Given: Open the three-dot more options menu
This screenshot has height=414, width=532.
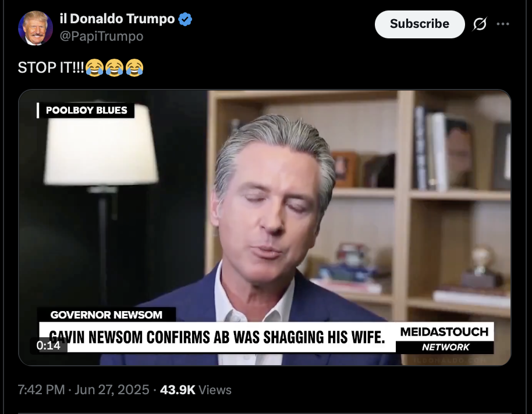Looking at the screenshot, I should click(503, 24).
